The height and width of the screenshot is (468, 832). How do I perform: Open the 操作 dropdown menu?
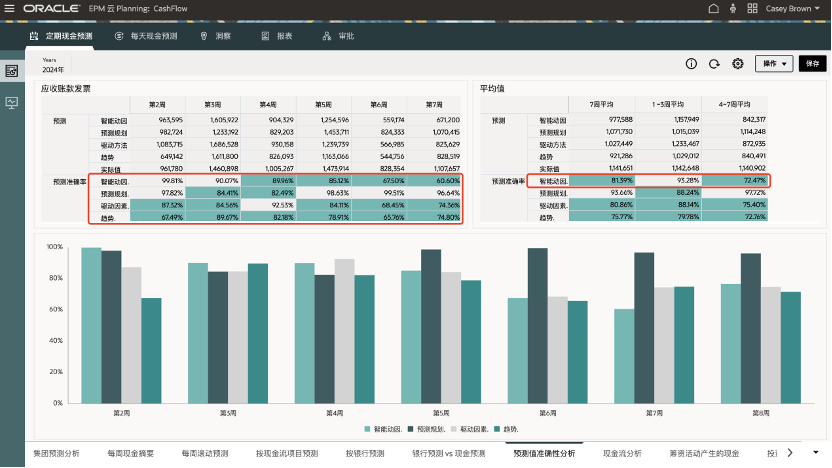(x=775, y=63)
